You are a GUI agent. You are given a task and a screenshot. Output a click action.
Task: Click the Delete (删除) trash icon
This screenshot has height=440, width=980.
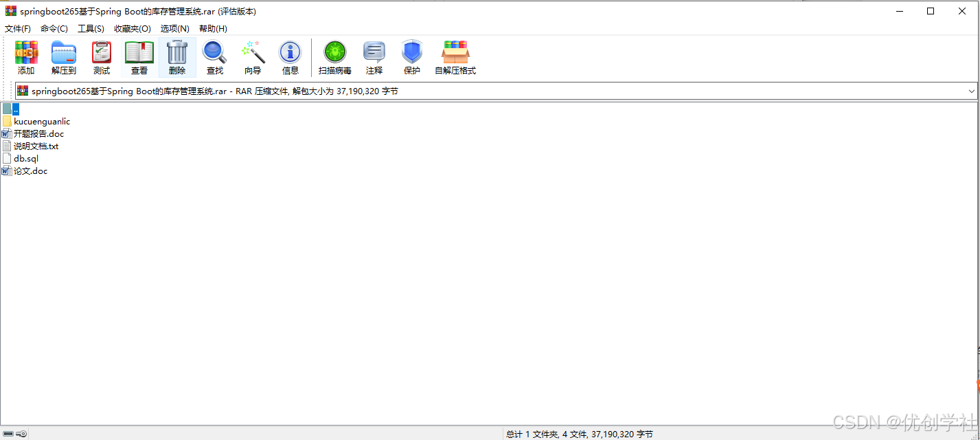click(x=177, y=52)
